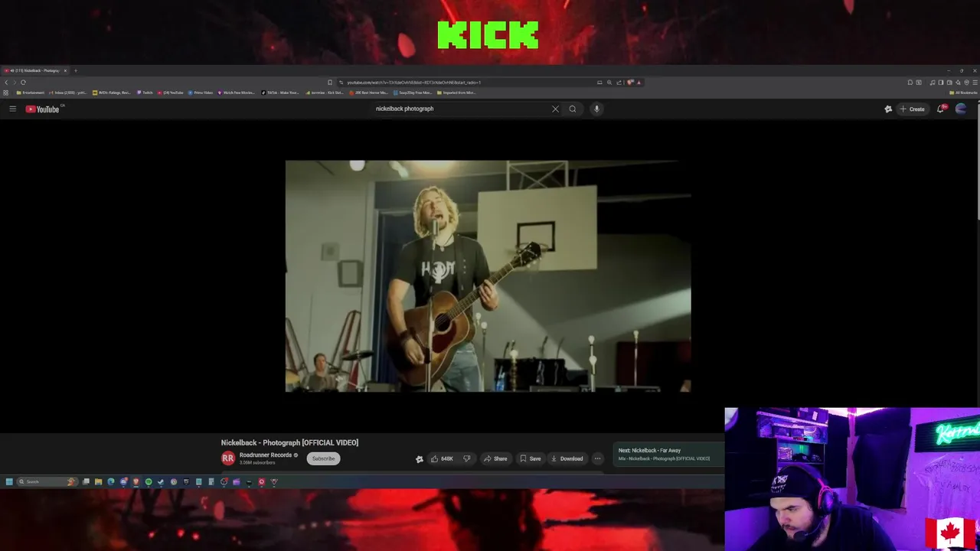Open the 200 Best Horror Movies bookmark
Viewport: 980px width, 551px height.
[369, 93]
